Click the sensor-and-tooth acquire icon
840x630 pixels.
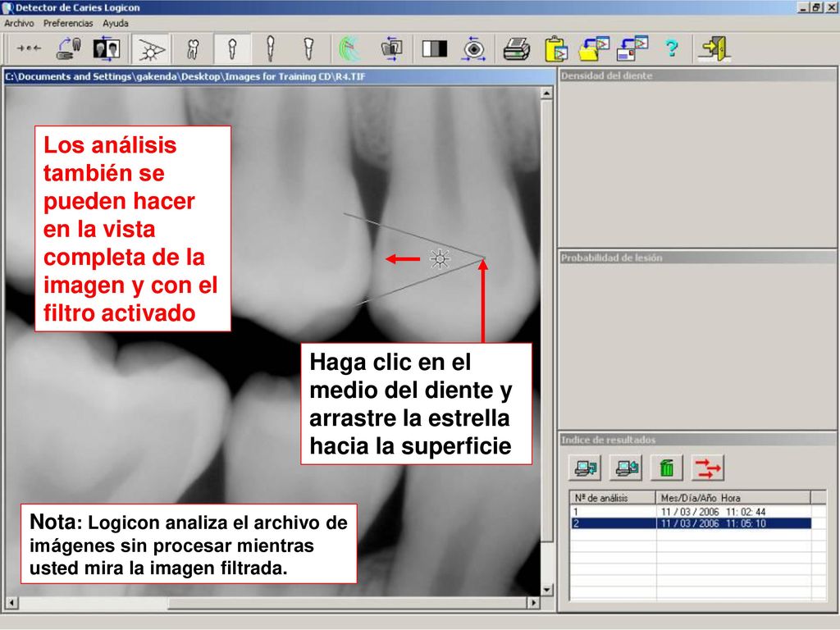(69, 48)
